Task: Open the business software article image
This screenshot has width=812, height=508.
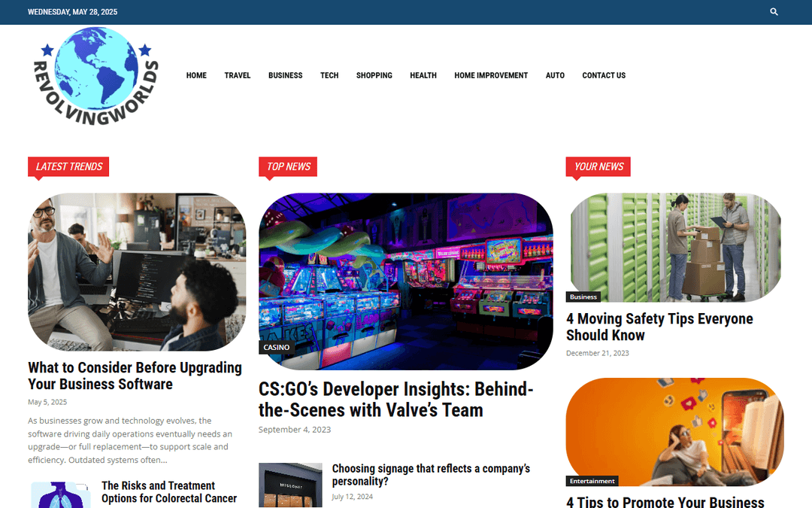Action: [137, 272]
